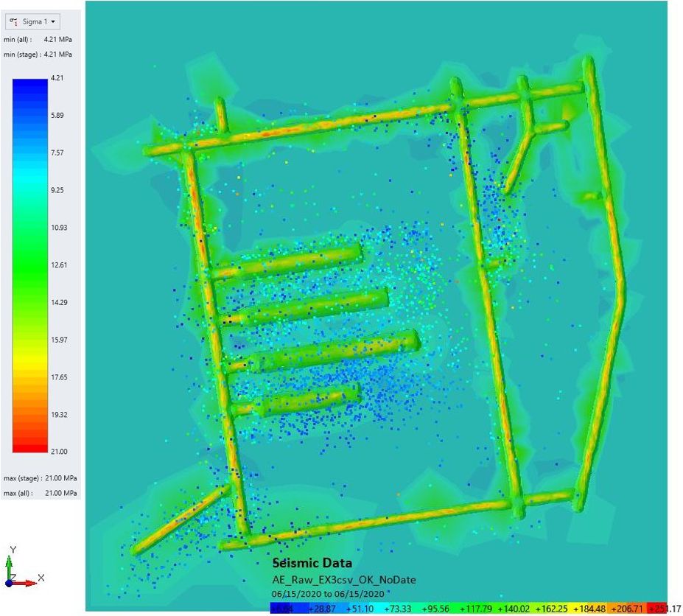Click the AE_Raw_EX3csv_OK_NoDate dataset label
The width and height of the screenshot is (683, 616).
point(343,580)
